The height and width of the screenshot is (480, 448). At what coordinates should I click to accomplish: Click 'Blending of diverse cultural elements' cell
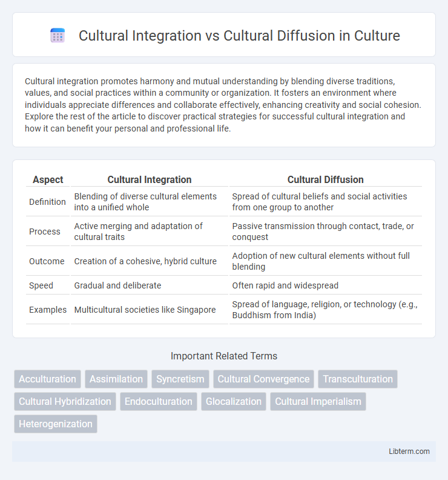click(x=149, y=202)
